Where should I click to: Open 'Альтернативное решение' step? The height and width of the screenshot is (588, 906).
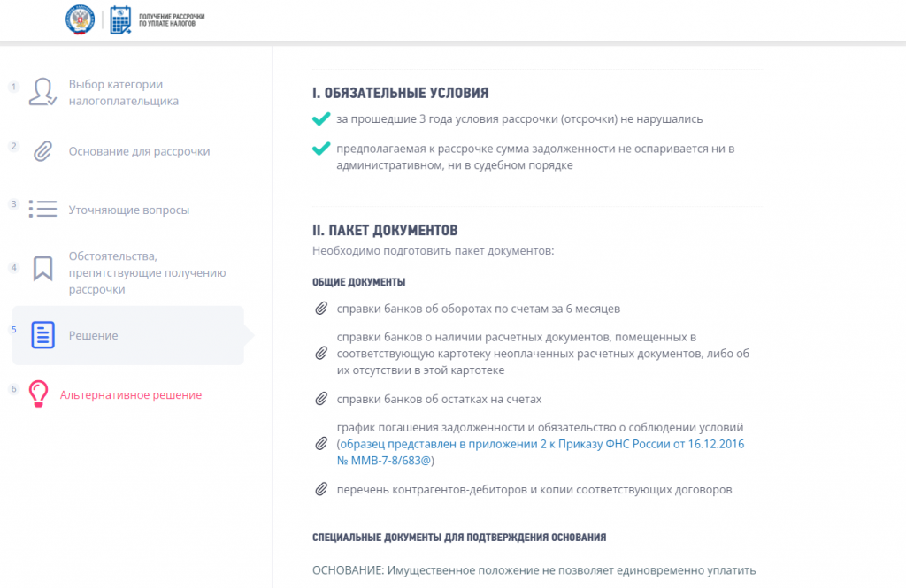(130, 395)
